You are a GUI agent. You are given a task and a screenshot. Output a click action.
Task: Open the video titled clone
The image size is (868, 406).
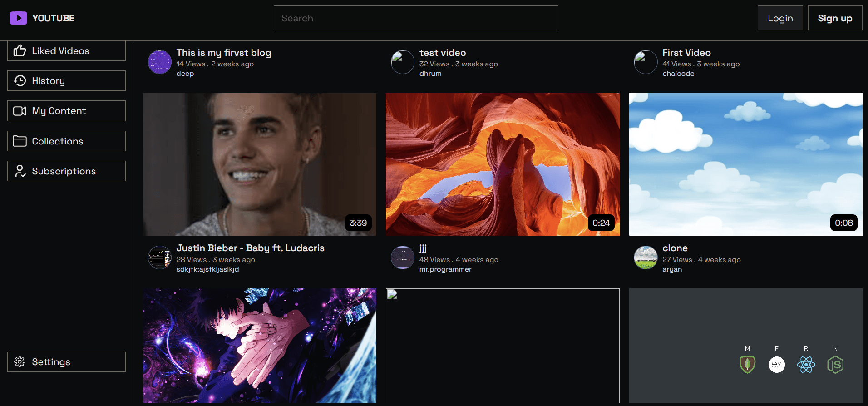pyautogui.click(x=675, y=248)
